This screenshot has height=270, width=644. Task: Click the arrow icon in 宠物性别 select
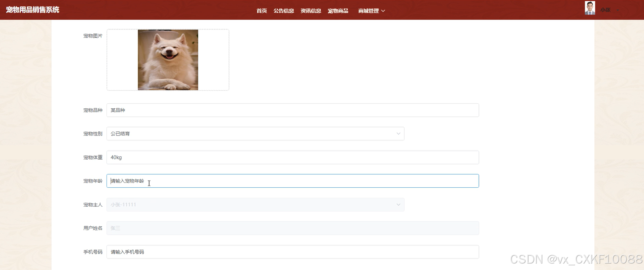pyautogui.click(x=398, y=133)
